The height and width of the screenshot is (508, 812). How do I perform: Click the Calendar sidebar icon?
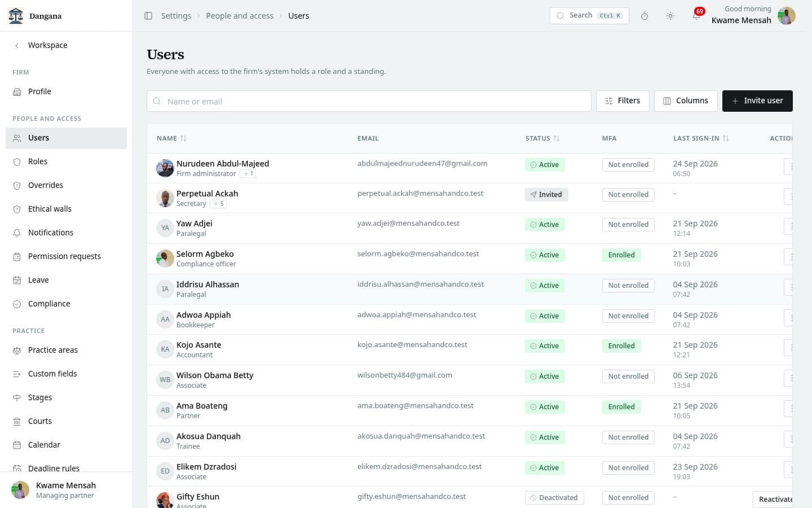17,445
